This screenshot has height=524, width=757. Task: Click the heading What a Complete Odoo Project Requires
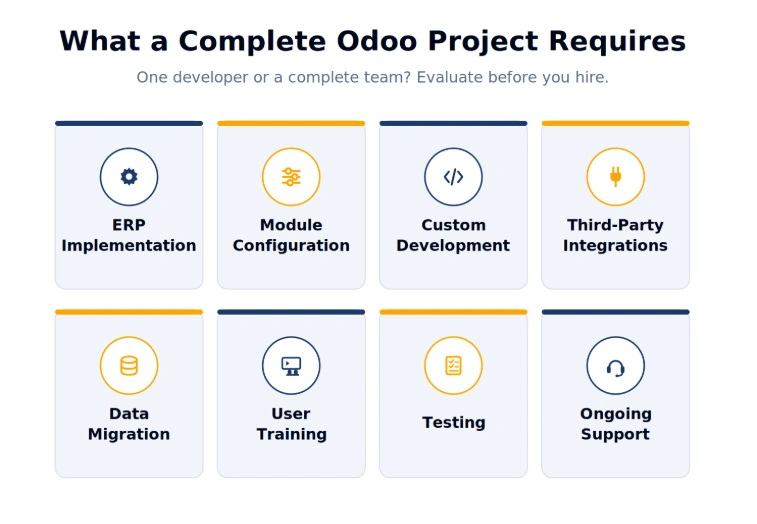372,41
